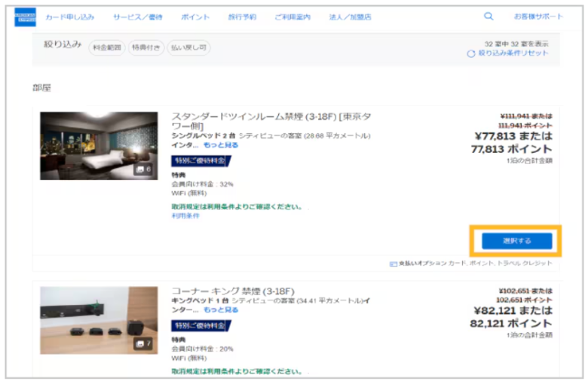Open カード申し込み menu
This screenshot has width=588, height=381.
point(70,17)
